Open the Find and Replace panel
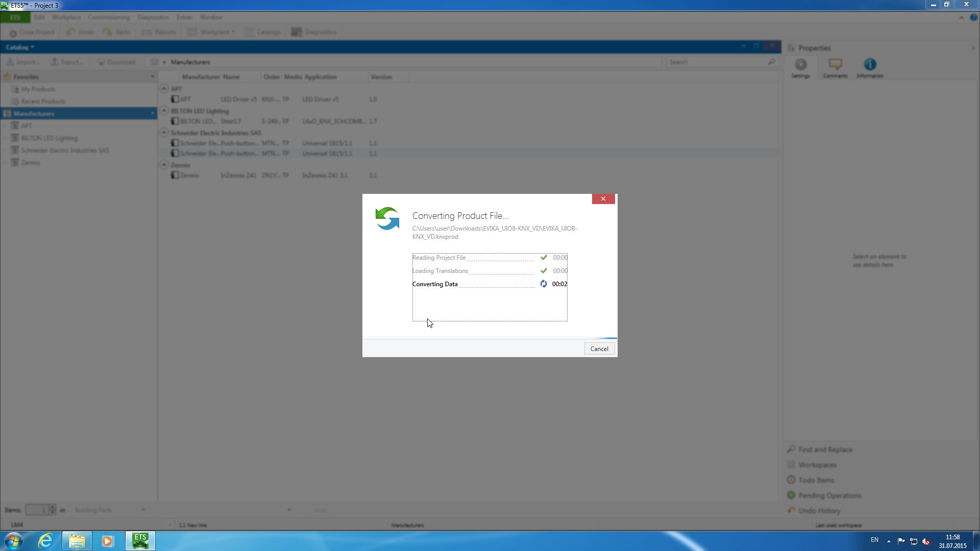980x551 pixels. [x=825, y=449]
